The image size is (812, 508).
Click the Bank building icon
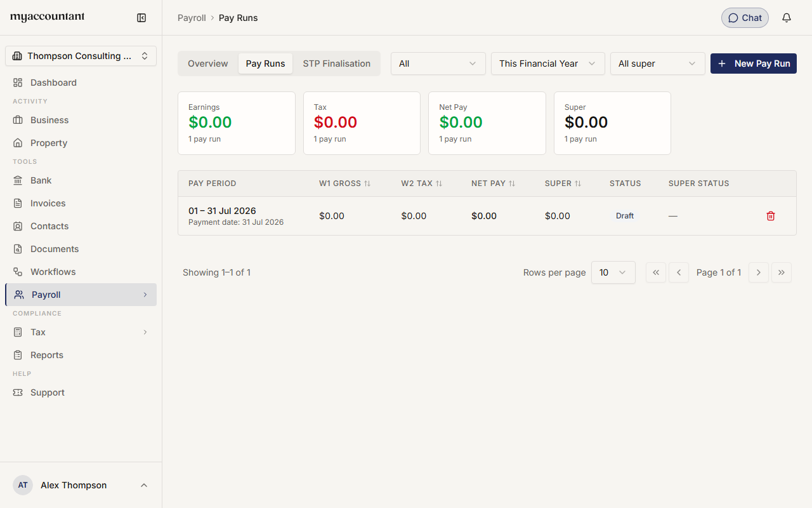click(x=18, y=180)
